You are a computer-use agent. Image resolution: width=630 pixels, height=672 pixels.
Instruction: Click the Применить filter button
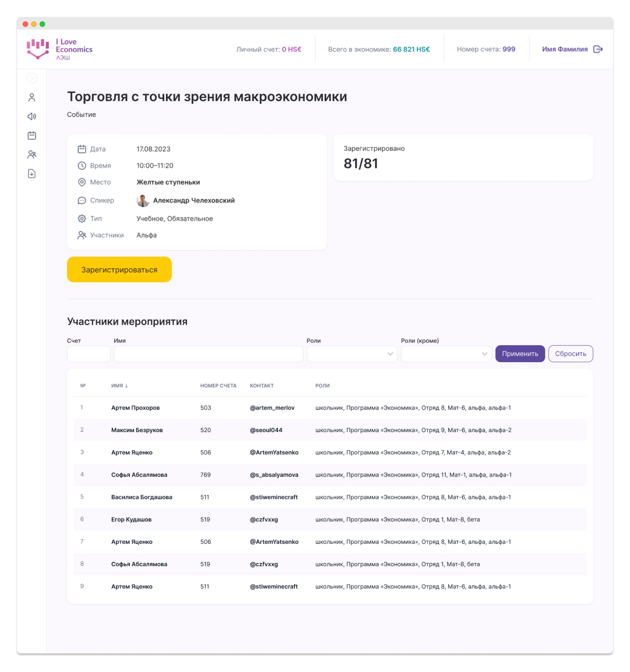point(520,354)
